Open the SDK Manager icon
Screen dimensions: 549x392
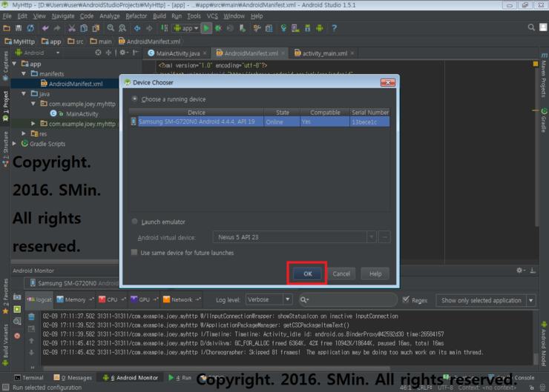click(307, 28)
